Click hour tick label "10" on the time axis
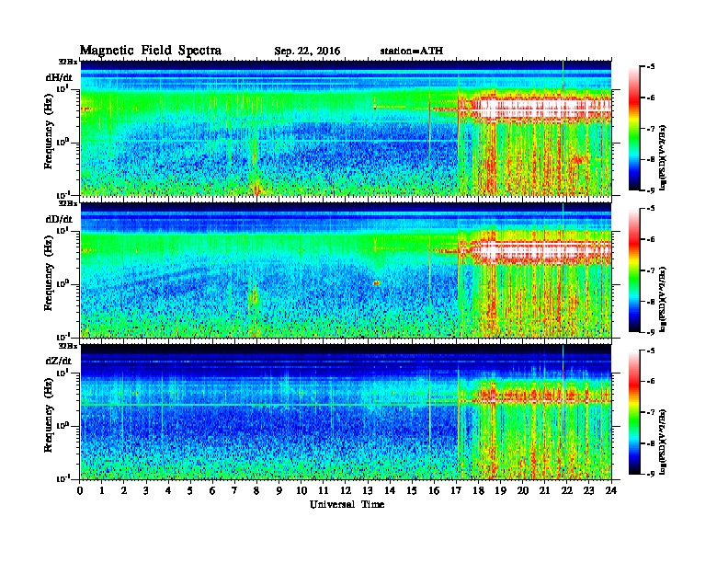The image size is (728, 563). coord(301,490)
